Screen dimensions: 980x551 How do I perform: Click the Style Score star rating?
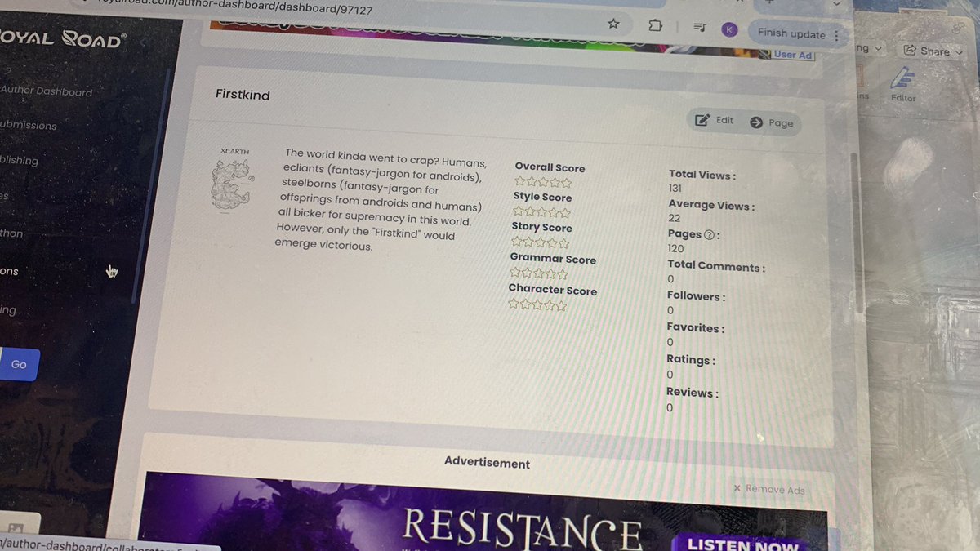(x=541, y=212)
